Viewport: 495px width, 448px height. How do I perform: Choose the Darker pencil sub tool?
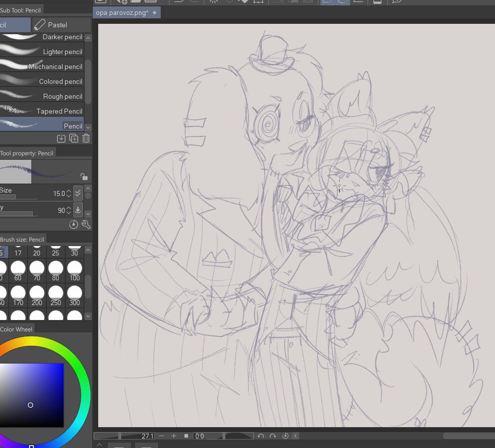(x=42, y=37)
